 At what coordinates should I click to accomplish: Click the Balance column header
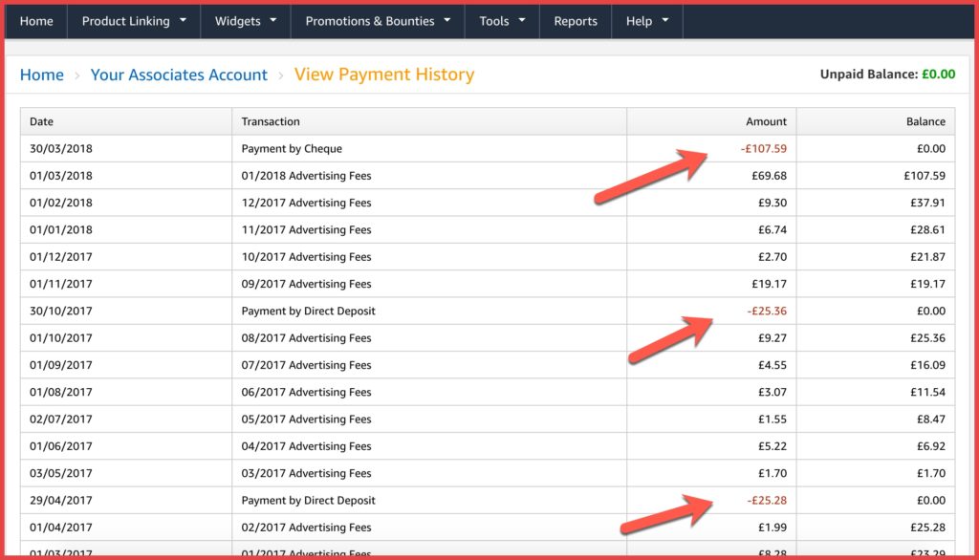click(876, 121)
